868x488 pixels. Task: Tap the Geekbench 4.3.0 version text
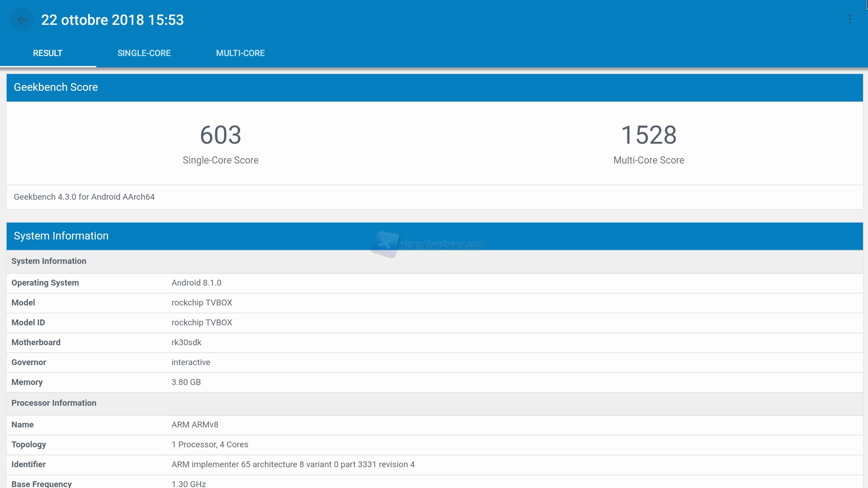[x=84, y=197]
